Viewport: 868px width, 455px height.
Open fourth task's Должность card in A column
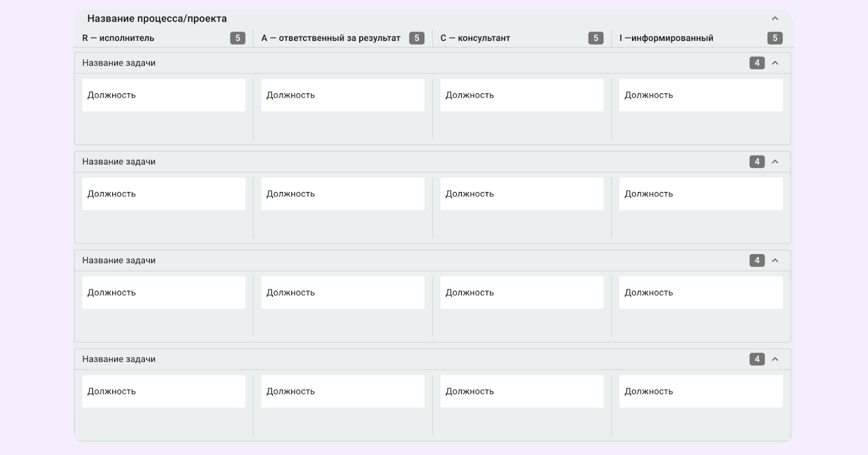pyautogui.click(x=342, y=391)
